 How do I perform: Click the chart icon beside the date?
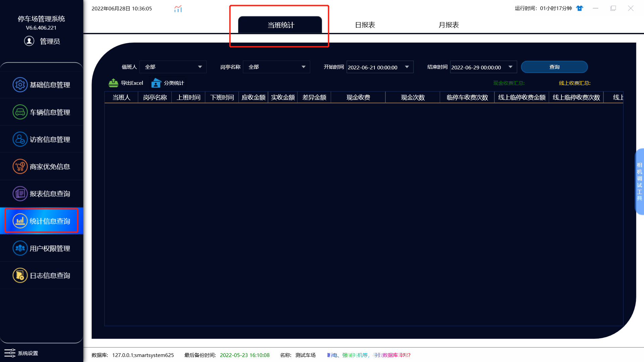(178, 9)
